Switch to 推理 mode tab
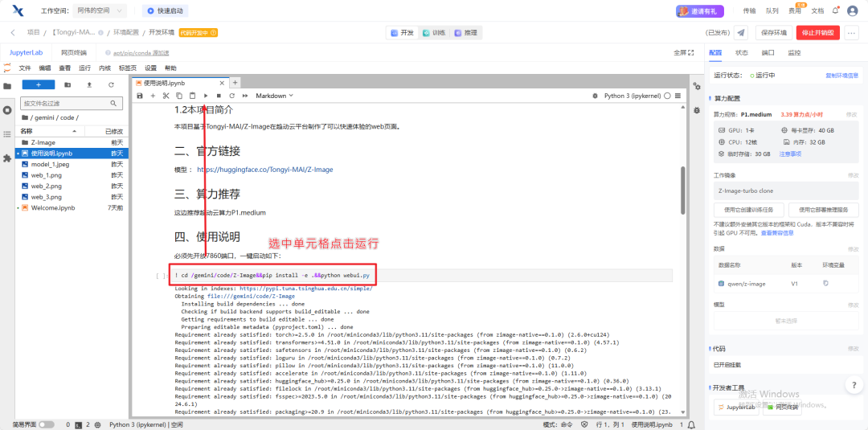Viewport: 868px width, 430px height. (466, 33)
